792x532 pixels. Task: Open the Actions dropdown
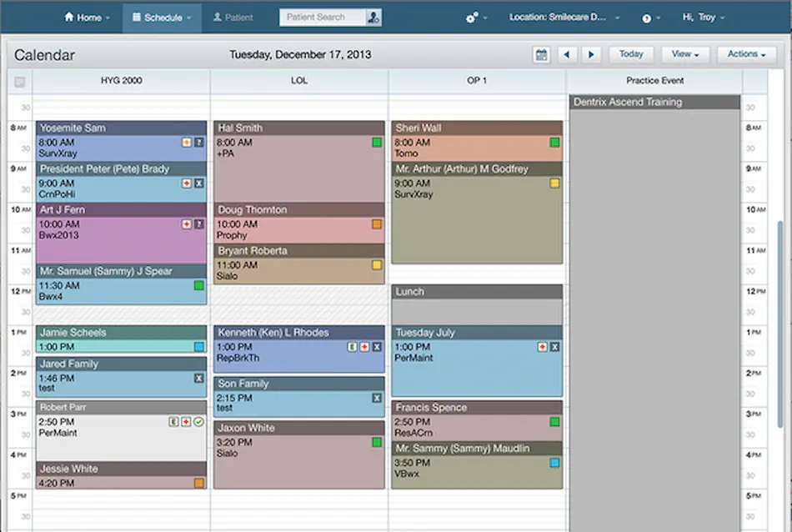[745, 54]
